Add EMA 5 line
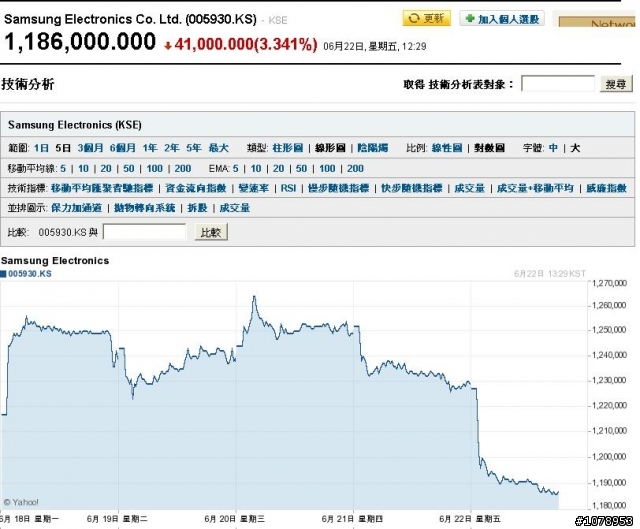This screenshot has width=640, height=529. coord(236,169)
